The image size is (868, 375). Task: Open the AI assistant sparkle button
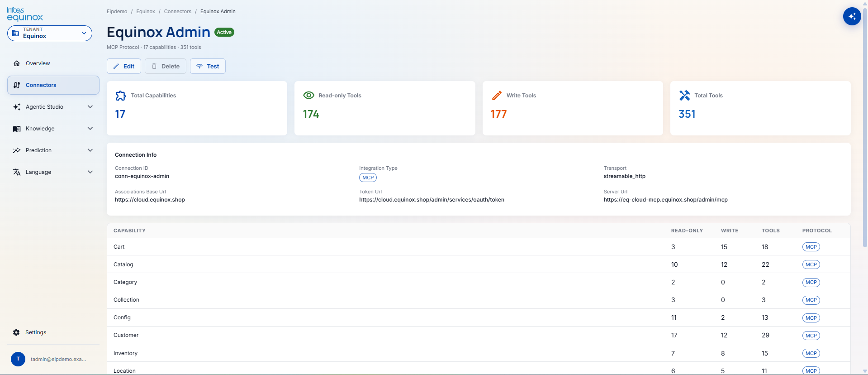tap(852, 16)
